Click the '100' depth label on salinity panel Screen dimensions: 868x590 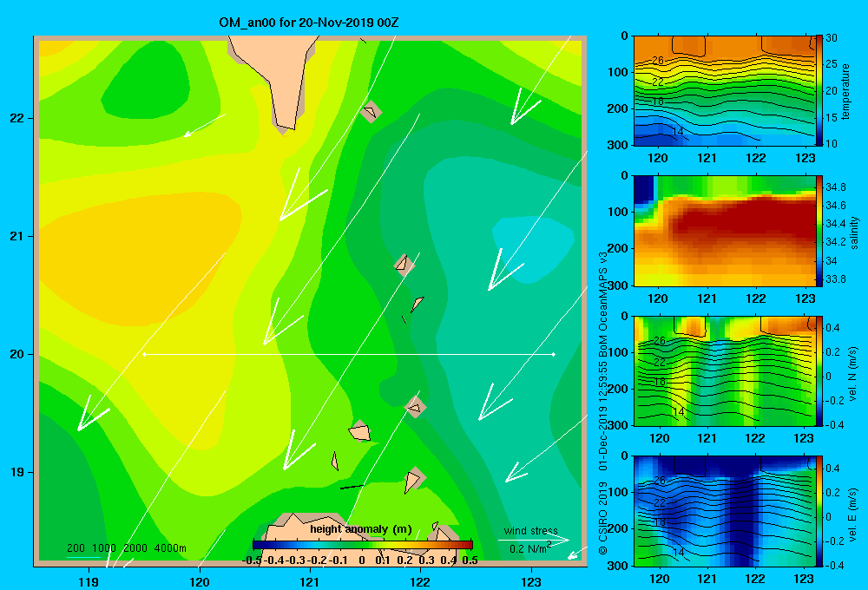pos(617,212)
